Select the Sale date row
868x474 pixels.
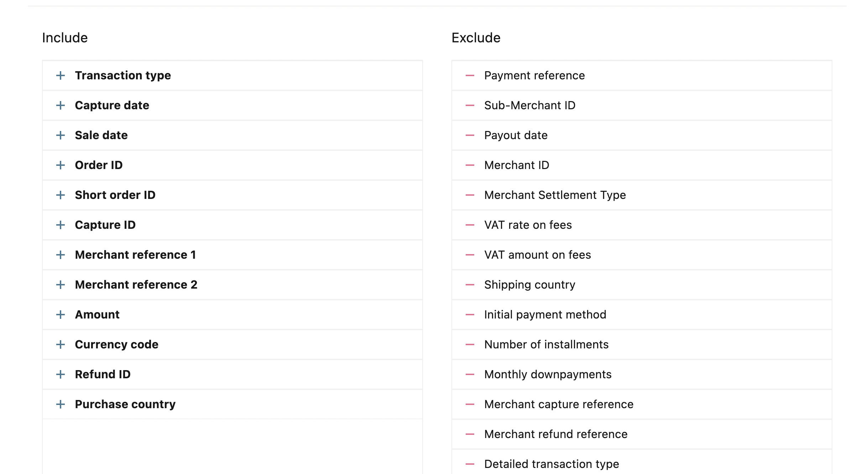pos(232,135)
